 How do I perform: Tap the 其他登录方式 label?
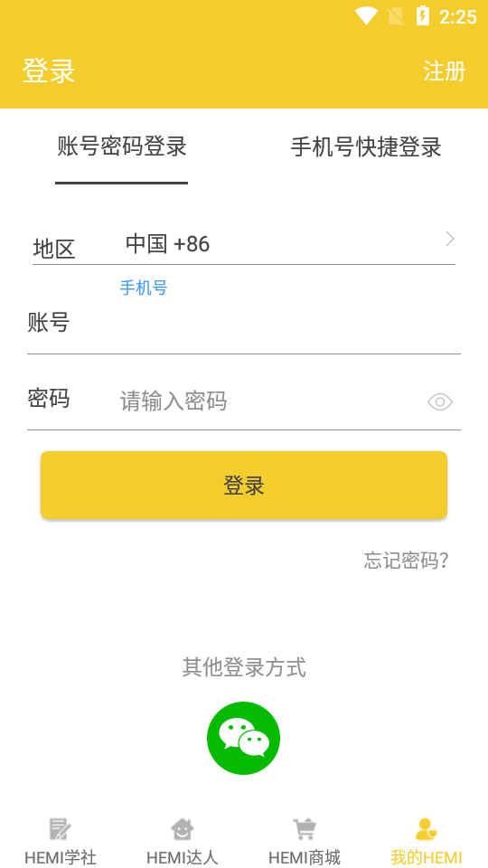pos(244,667)
